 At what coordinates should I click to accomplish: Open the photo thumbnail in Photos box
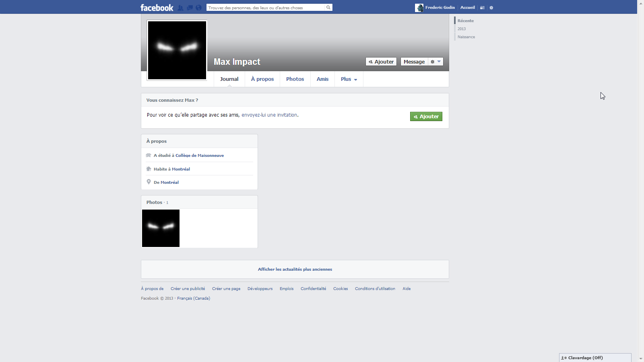(161, 228)
